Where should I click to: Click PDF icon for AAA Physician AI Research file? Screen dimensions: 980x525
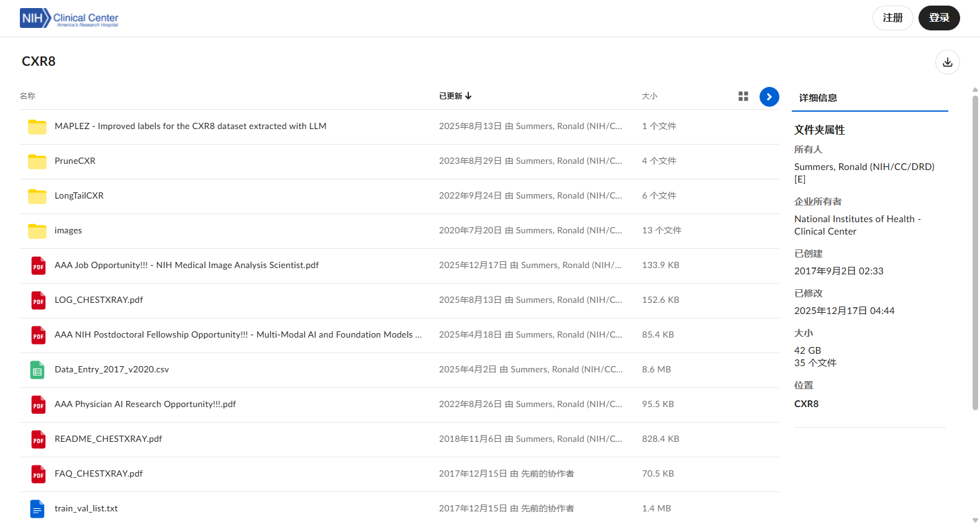point(38,405)
